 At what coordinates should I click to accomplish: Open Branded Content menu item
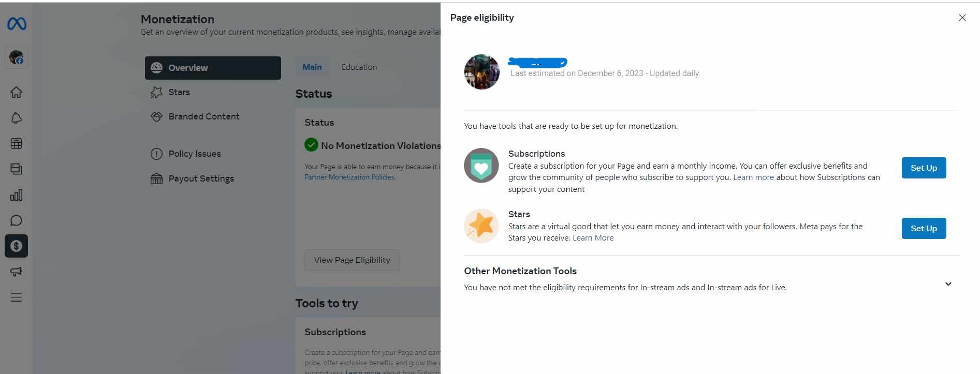(203, 116)
